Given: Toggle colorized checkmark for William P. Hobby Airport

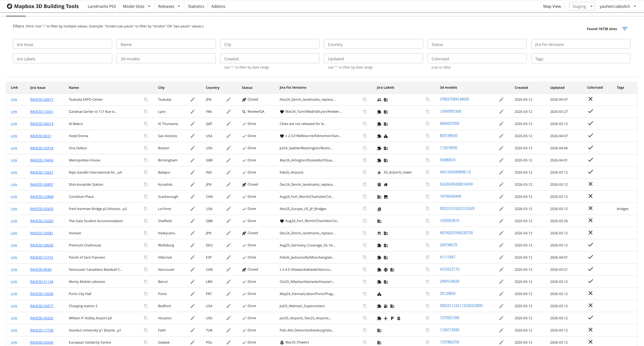Looking at the screenshot, I should (591, 317).
